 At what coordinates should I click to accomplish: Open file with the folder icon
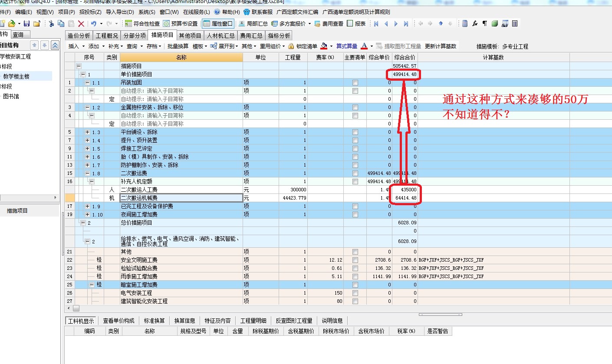pos(11,23)
